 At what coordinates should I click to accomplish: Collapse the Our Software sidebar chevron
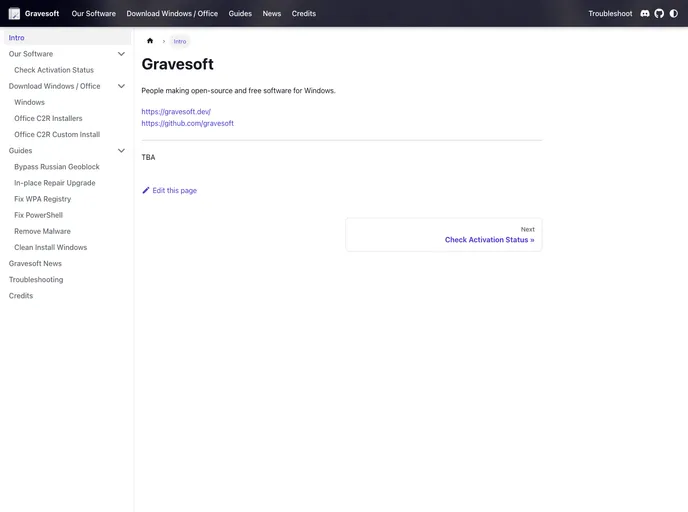click(122, 54)
